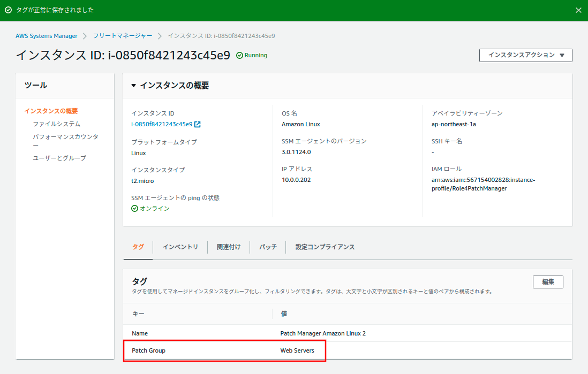Go to AWS Systems Manager breadcrumb
This screenshot has width=588, height=374.
[x=47, y=36]
